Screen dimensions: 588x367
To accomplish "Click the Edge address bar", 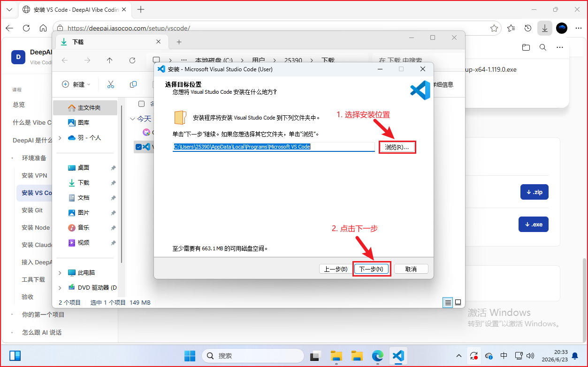I will click(277, 28).
